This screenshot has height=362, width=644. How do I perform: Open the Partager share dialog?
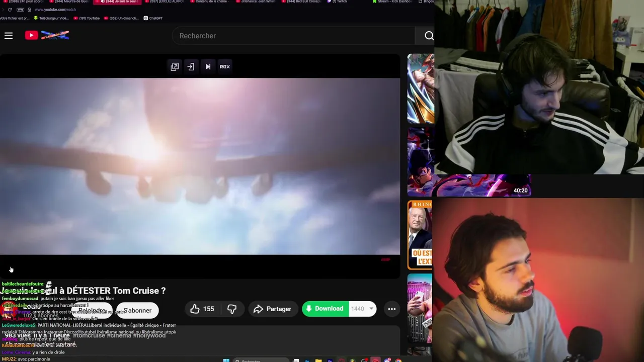click(272, 309)
